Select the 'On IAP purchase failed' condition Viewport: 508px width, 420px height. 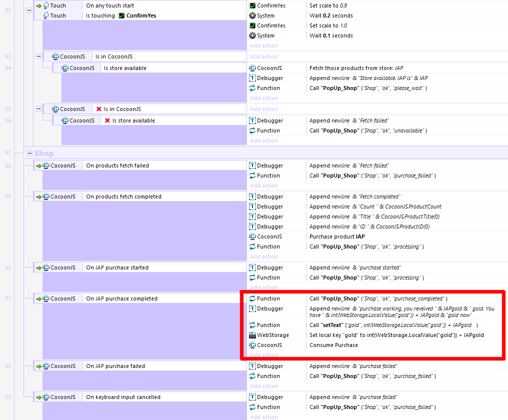click(x=115, y=366)
